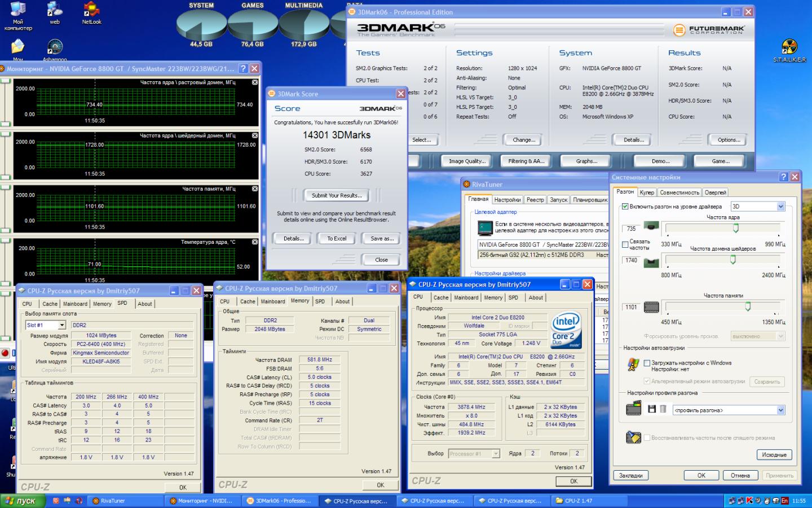Switch to the Оверлей tab
Viewport: 812px width, 508px height.
point(716,192)
